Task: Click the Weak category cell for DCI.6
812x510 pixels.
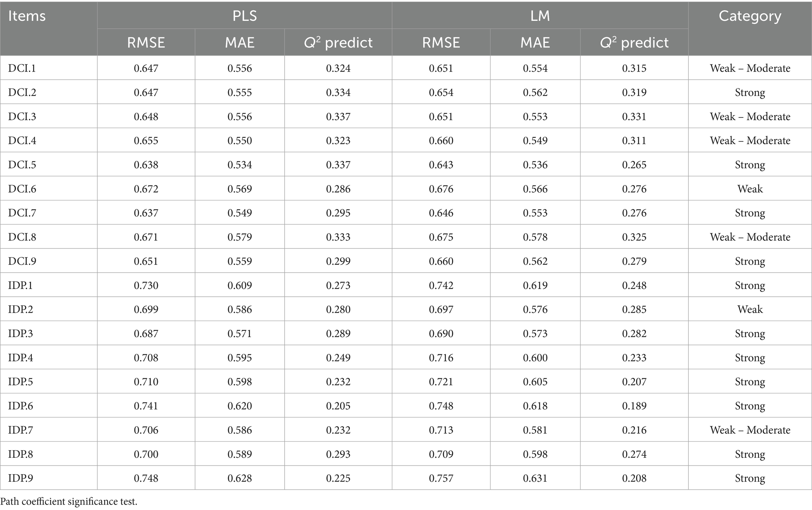Action: coord(750,189)
